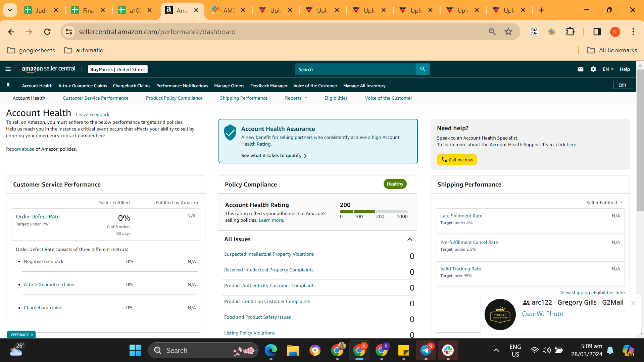The image size is (644, 362).
Task: Open the tab search dropdown arrow in Chrome
Action: [x=10, y=10]
